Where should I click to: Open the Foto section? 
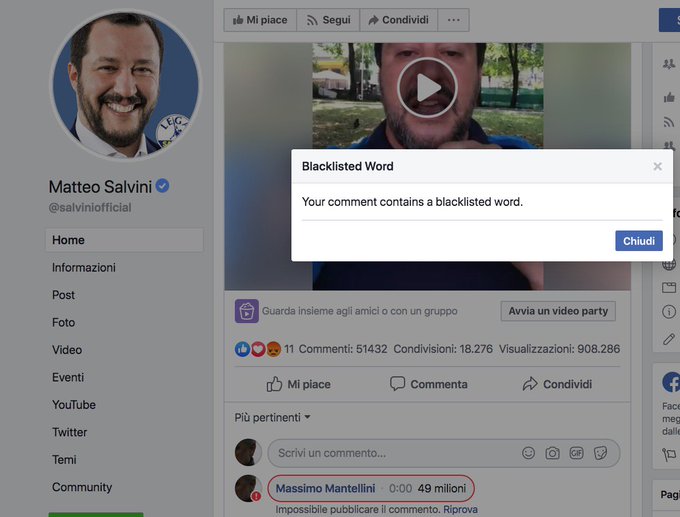[x=63, y=322]
